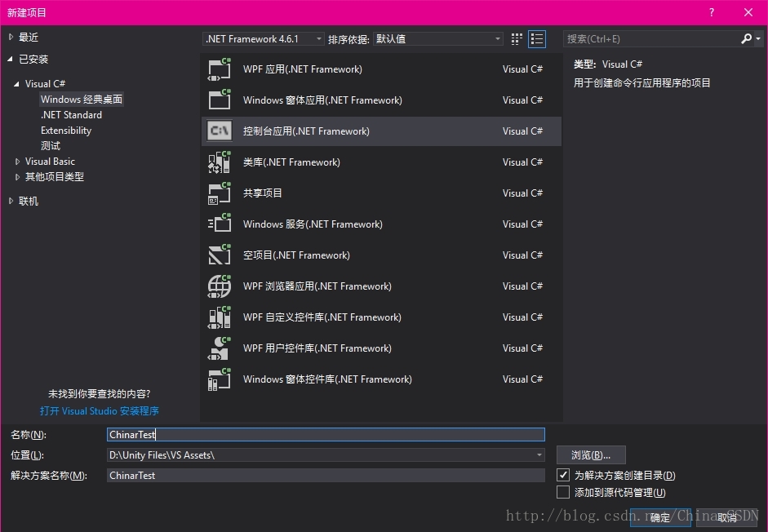Screen dimensions: 768x532
Task: Switch to medium icons list view
Action: pos(537,39)
